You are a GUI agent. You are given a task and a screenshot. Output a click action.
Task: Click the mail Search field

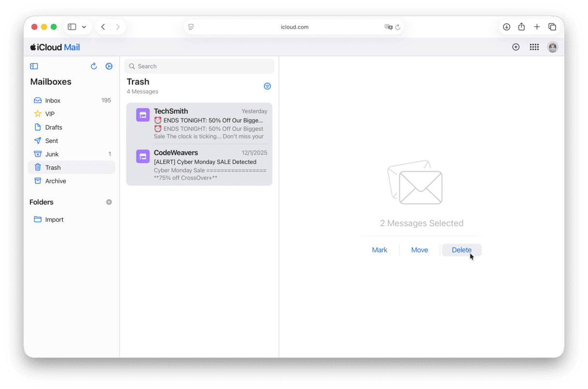[199, 66]
